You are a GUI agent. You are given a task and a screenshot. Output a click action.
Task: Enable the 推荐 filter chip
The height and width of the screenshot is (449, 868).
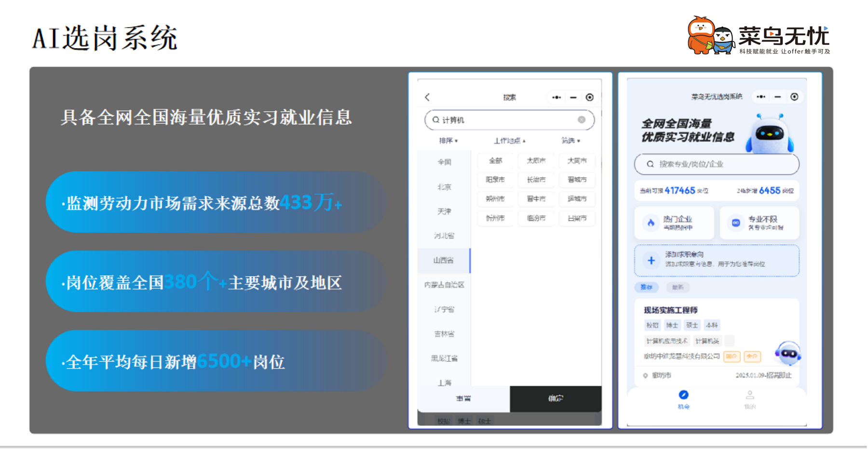pos(647,288)
